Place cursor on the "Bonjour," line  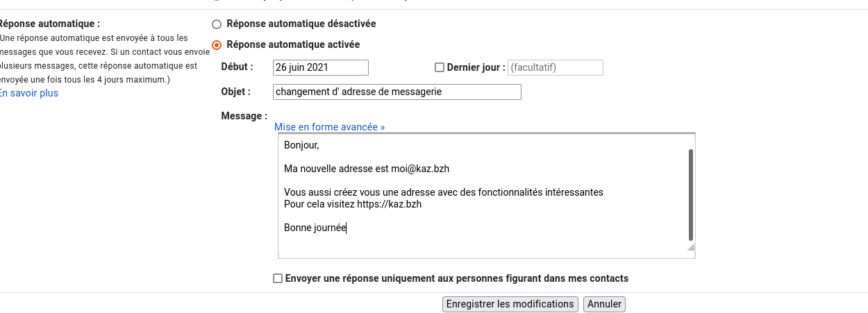pyautogui.click(x=301, y=146)
